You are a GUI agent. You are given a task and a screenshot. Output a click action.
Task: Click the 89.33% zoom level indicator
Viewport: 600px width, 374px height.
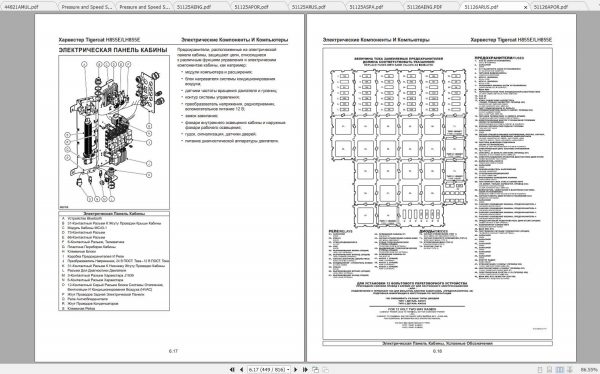(589, 370)
